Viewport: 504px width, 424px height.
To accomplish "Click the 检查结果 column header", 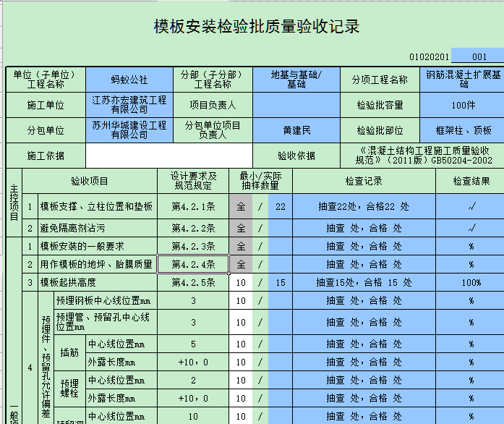I will 470,181.
